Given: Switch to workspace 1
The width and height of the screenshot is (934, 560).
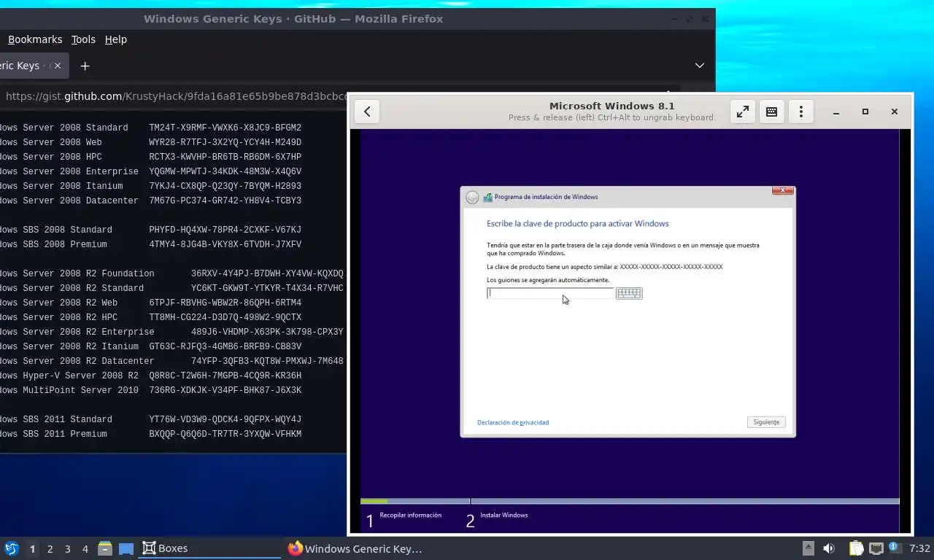Looking at the screenshot, I should coord(32,548).
